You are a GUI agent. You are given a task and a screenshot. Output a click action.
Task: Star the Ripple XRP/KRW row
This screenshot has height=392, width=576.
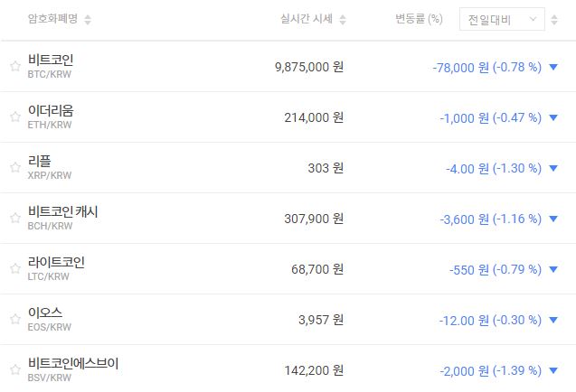click(14, 167)
